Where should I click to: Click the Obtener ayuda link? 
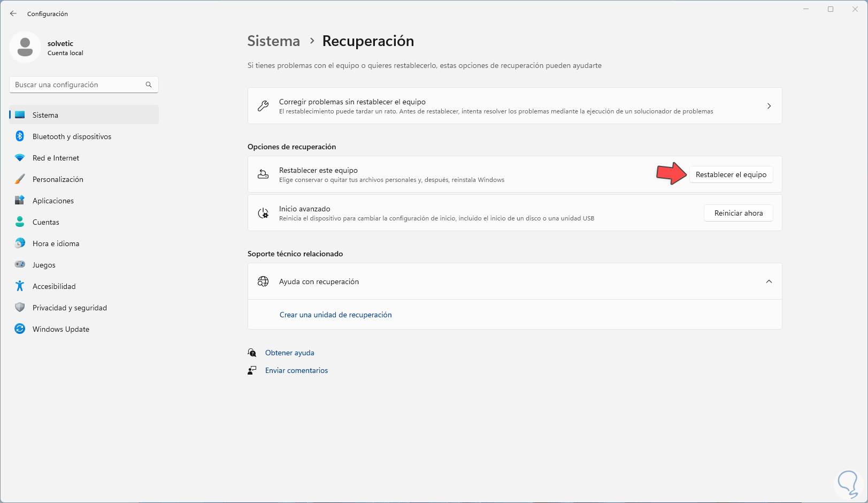289,353
